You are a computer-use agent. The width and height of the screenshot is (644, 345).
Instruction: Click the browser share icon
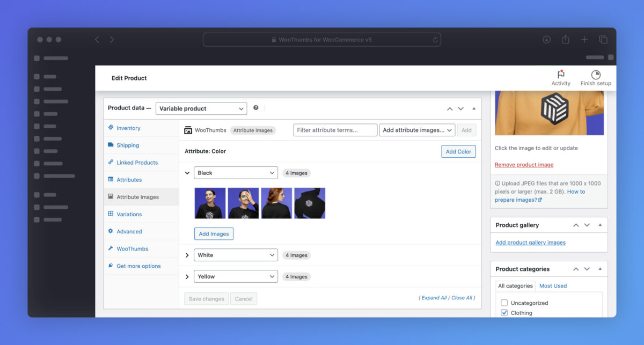pos(565,40)
